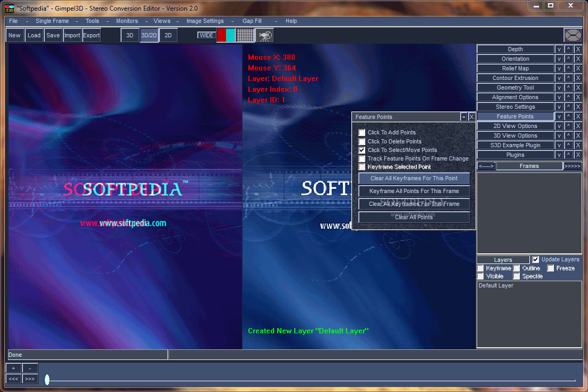Close the Orientation panel with its X

click(x=578, y=59)
